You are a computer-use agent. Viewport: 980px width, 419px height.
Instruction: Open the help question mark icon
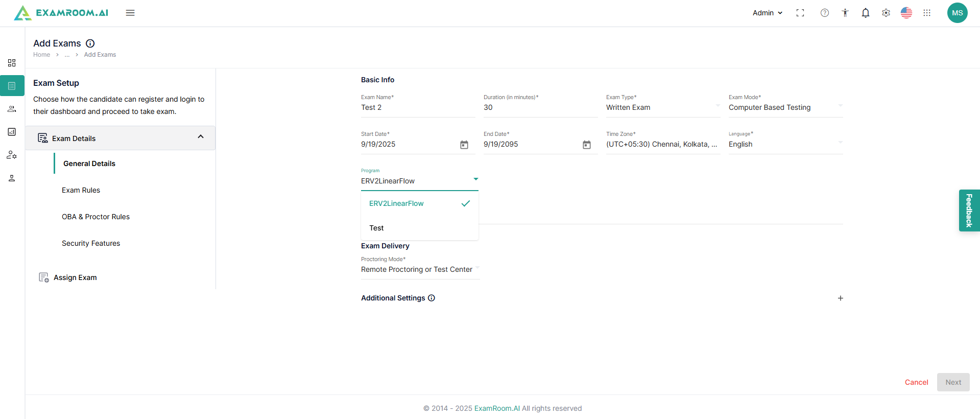pos(825,13)
